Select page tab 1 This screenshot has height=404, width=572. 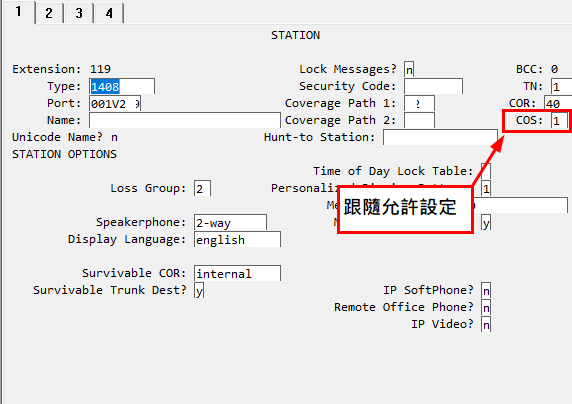(18, 12)
